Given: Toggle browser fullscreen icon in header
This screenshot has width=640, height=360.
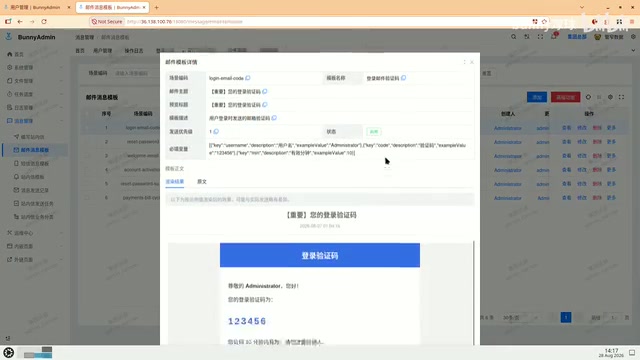Looking at the screenshot, I should tap(540, 37).
